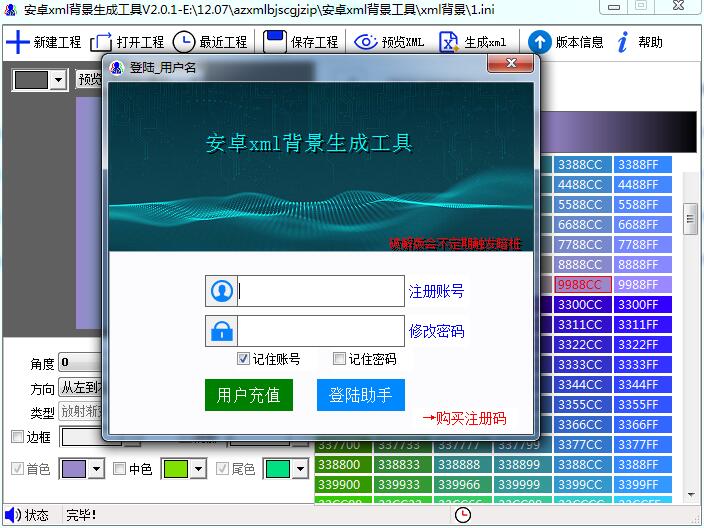Click the login dialog title icon
This screenshot has width=704, height=528.
click(116, 68)
